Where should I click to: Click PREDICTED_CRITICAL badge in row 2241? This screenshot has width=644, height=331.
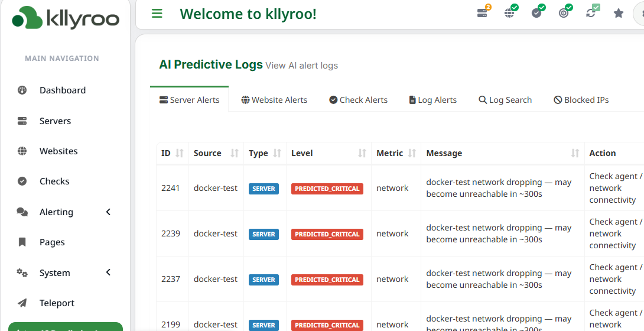coord(327,189)
